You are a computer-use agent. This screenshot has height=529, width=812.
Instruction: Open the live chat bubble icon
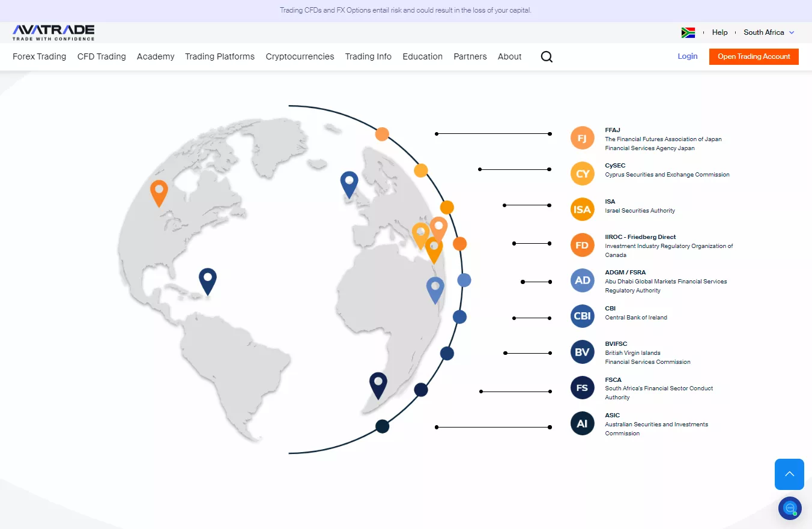click(790, 508)
